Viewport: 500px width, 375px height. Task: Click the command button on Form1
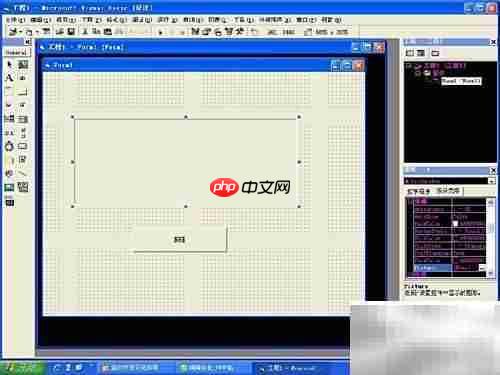180,239
